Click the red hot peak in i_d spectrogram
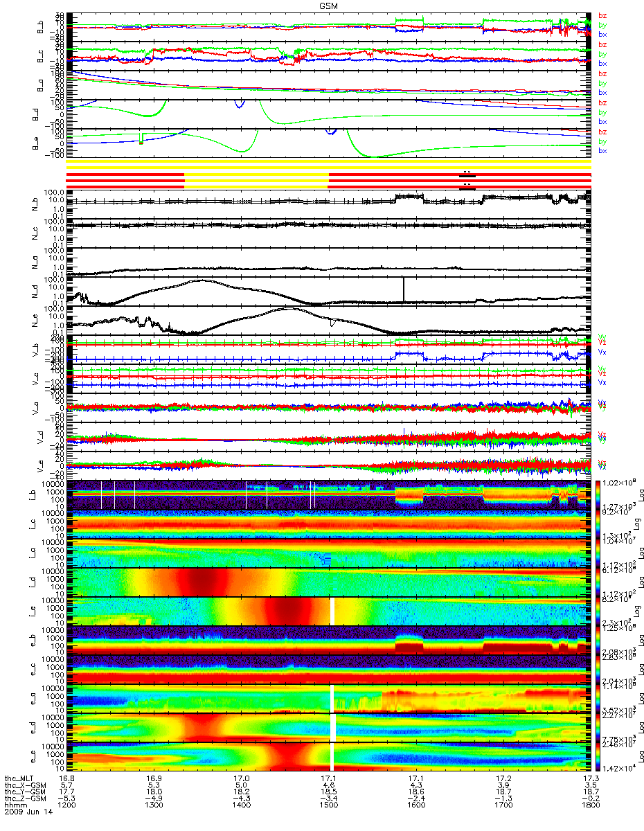 [x=203, y=581]
